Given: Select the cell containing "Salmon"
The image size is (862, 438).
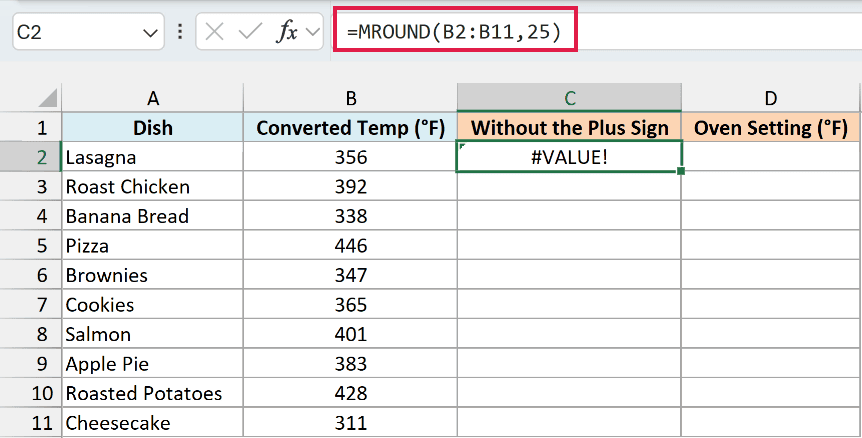Looking at the screenshot, I should pyautogui.click(x=152, y=334).
